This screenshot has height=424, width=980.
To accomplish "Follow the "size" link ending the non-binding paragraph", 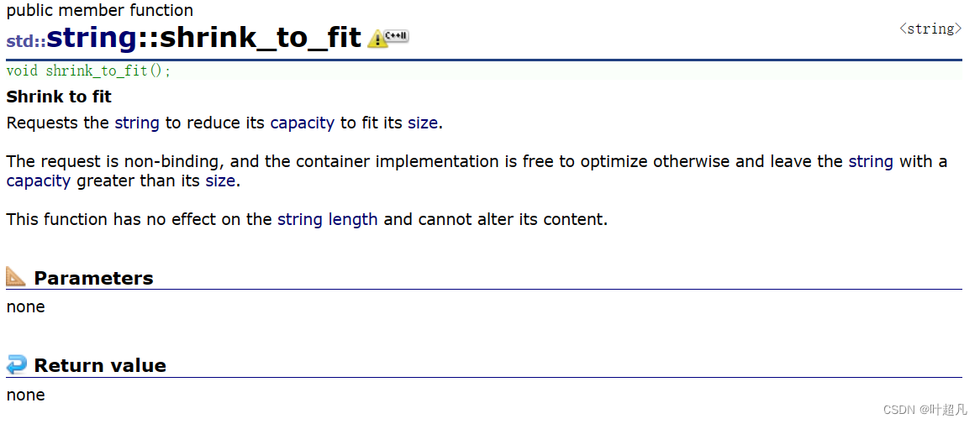I will pyautogui.click(x=220, y=181).
